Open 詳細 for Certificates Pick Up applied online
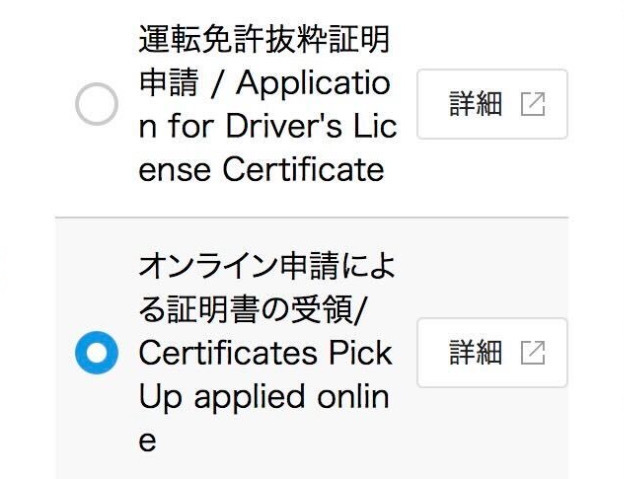624x479 pixels. [x=492, y=353]
